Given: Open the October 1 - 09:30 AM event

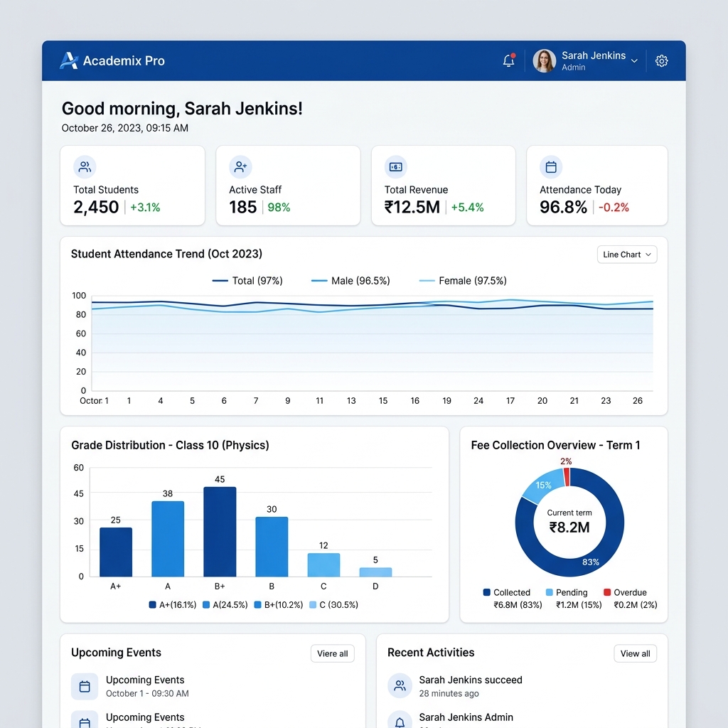Looking at the screenshot, I should point(147,686).
